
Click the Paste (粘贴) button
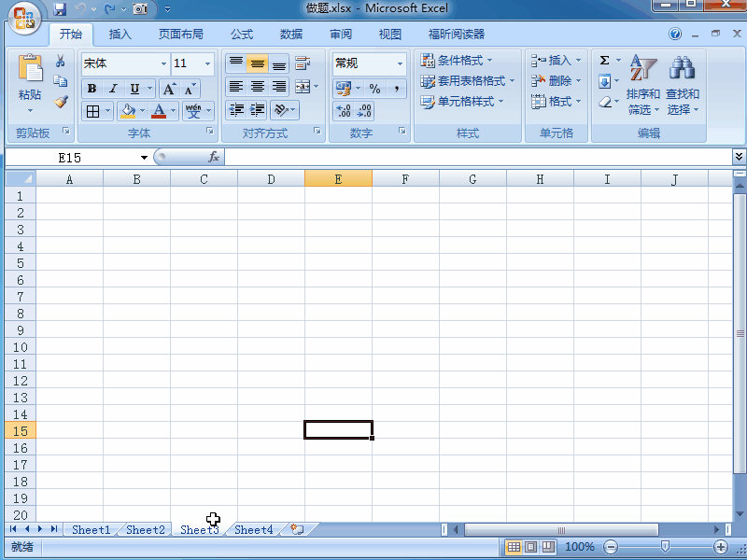click(x=30, y=75)
